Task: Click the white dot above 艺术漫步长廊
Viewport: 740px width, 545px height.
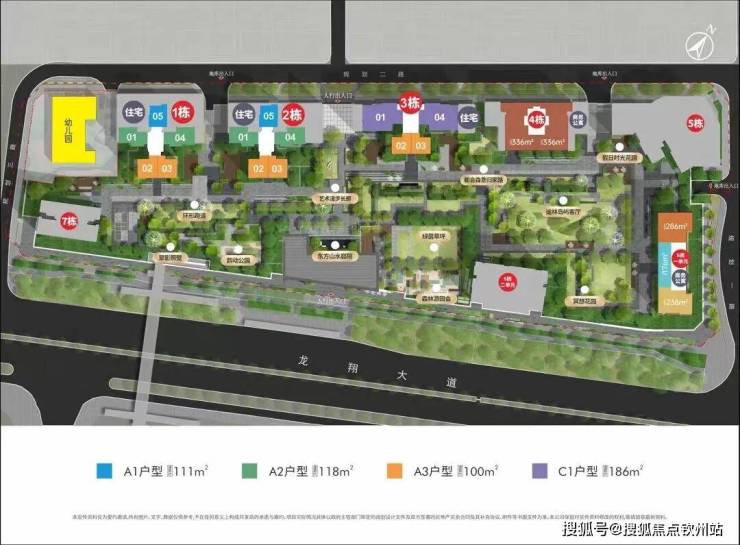Action: tap(335, 188)
